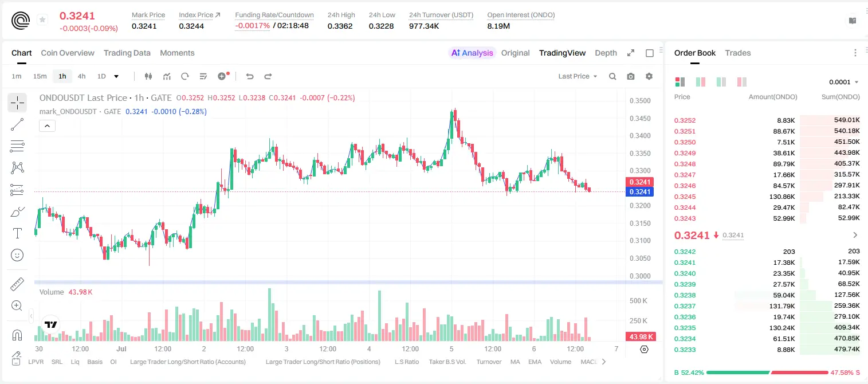
Task: Undo the last chart action
Action: point(250,76)
